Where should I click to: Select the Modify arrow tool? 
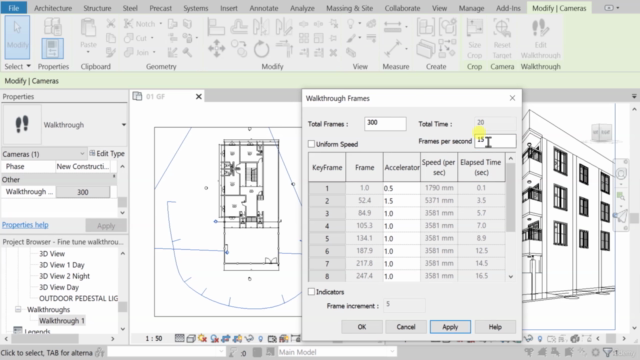[17, 38]
